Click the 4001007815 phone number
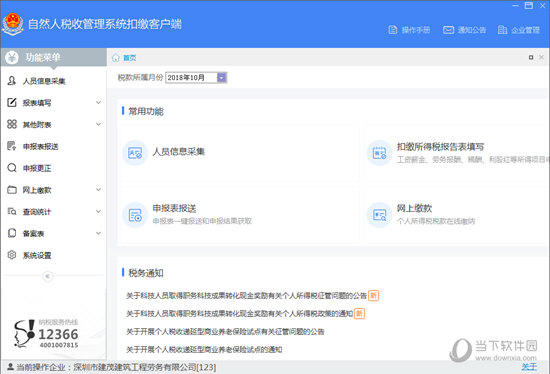This screenshot has width=550, height=374. coord(59,345)
